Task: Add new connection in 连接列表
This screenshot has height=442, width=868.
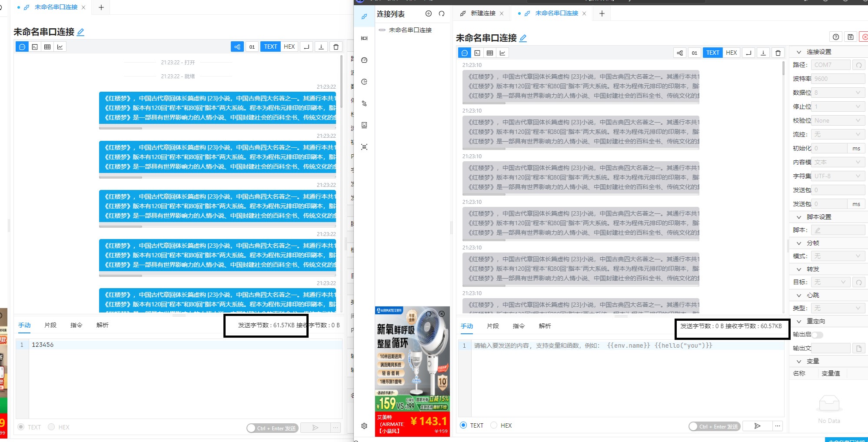Action: coord(429,14)
